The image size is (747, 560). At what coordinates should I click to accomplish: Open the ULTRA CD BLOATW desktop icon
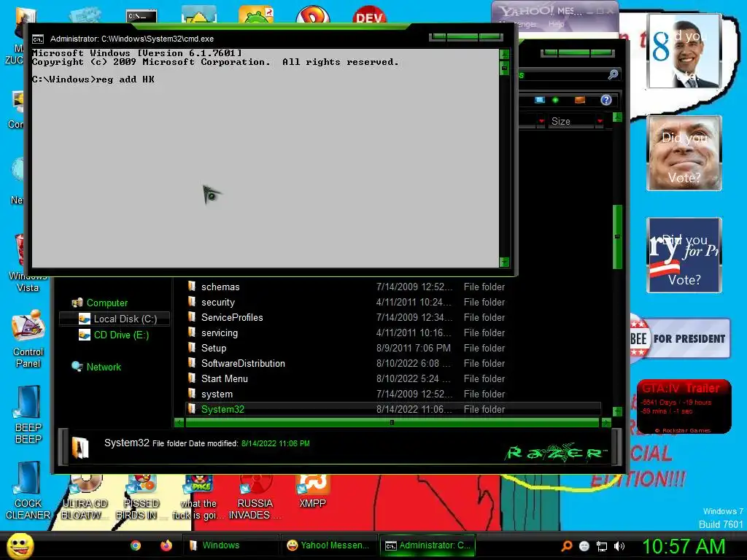coord(85,497)
